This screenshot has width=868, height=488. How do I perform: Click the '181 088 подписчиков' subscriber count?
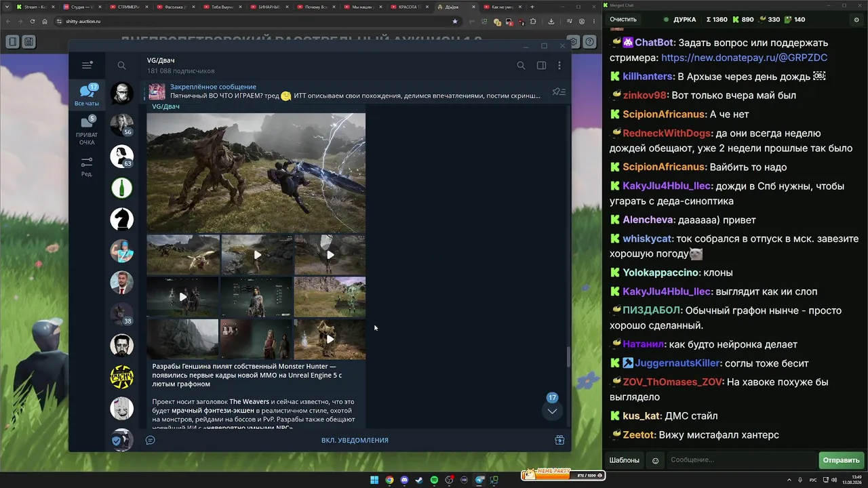181,70
